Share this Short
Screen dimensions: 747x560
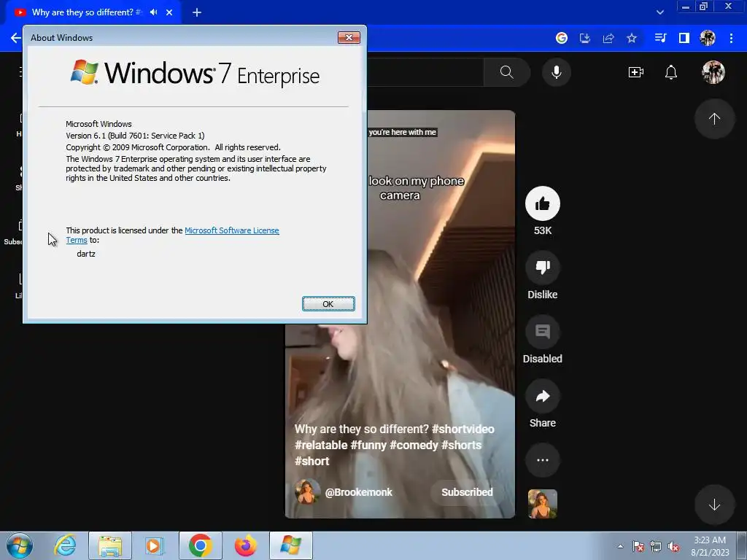coord(543,396)
